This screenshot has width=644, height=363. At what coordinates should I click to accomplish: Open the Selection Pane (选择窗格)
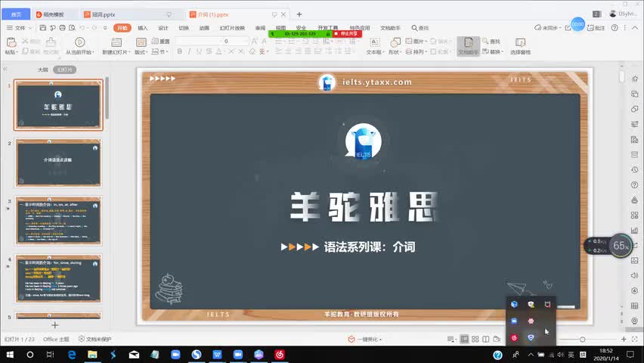pyautogui.click(x=520, y=45)
